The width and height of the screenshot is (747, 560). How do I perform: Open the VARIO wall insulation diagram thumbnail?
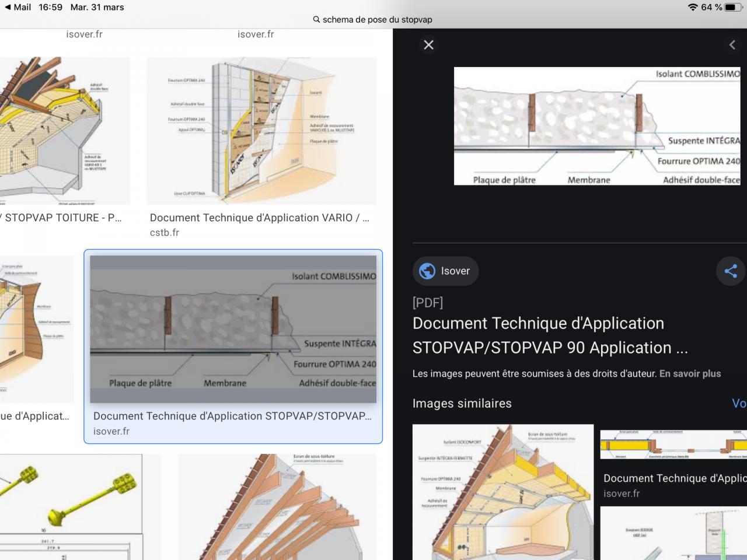tap(261, 131)
